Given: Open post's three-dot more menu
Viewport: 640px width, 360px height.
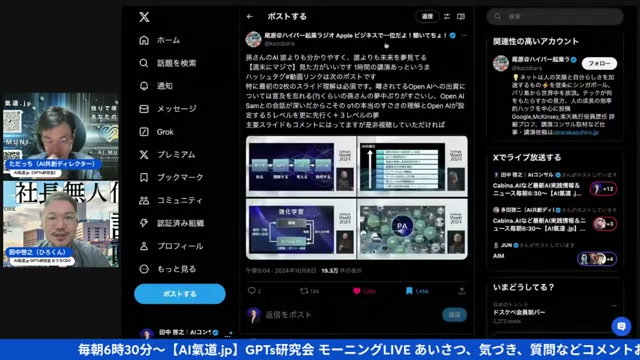Looking at the screenshot, I should point(464,36).
